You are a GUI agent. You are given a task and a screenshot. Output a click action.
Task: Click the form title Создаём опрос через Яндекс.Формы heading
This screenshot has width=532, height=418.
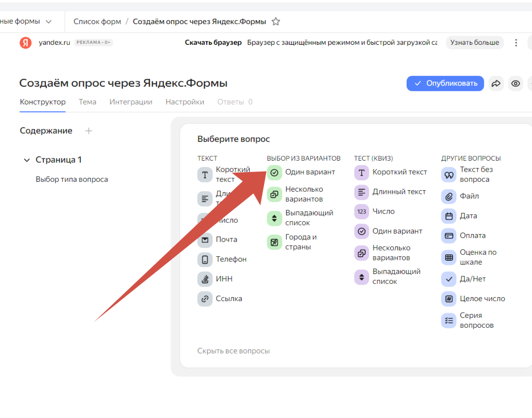click(x=123, y=83)
